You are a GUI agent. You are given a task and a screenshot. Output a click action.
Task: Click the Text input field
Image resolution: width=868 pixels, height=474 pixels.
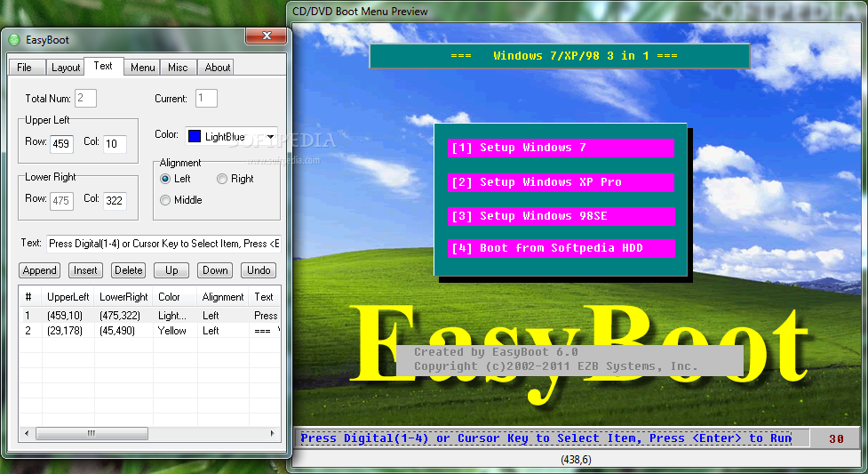pos(163,244)
